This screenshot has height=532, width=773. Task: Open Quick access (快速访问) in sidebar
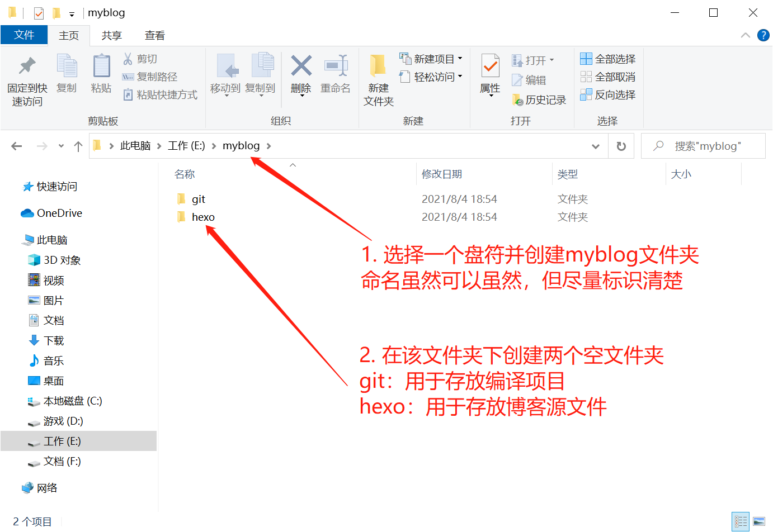(49, 187)
